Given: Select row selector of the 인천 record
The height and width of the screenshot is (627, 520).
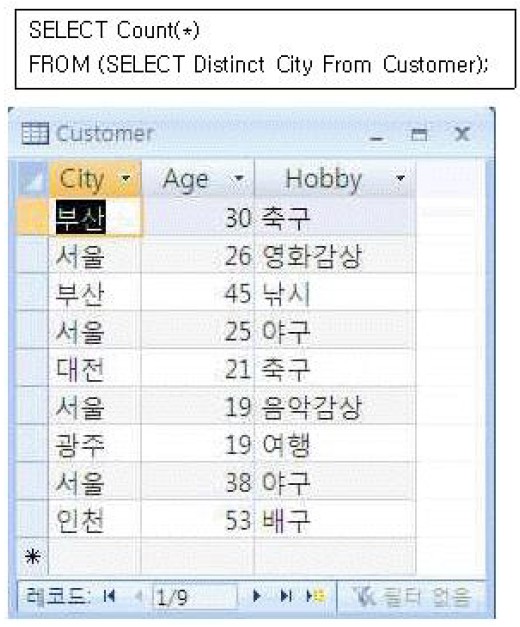Looking at the screenshot, I should pyautogui.click(x=33, y=519).
